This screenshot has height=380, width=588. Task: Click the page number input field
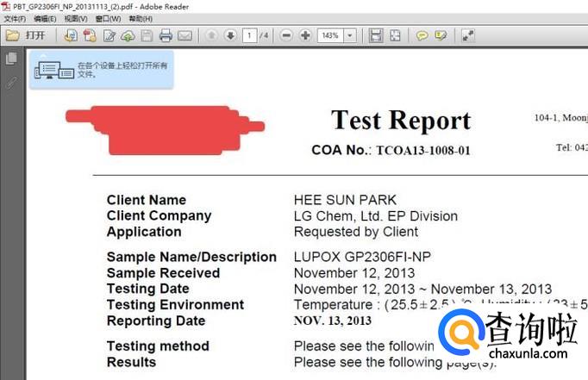coord(250,35)
